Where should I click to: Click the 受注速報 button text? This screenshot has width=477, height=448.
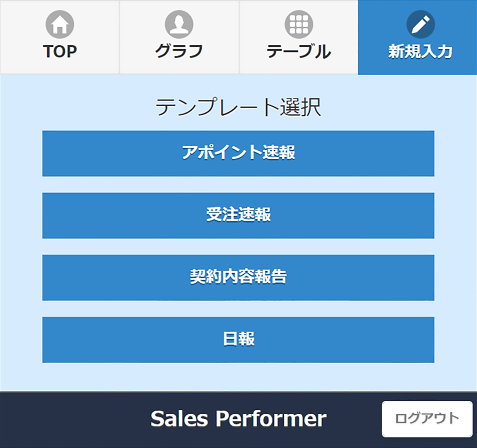click(238, 215)
